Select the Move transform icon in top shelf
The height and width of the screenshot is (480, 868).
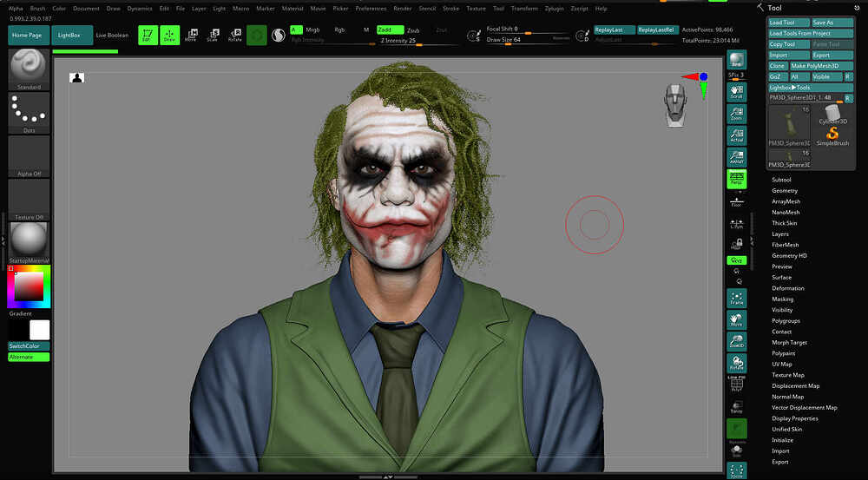coord(190,35)
